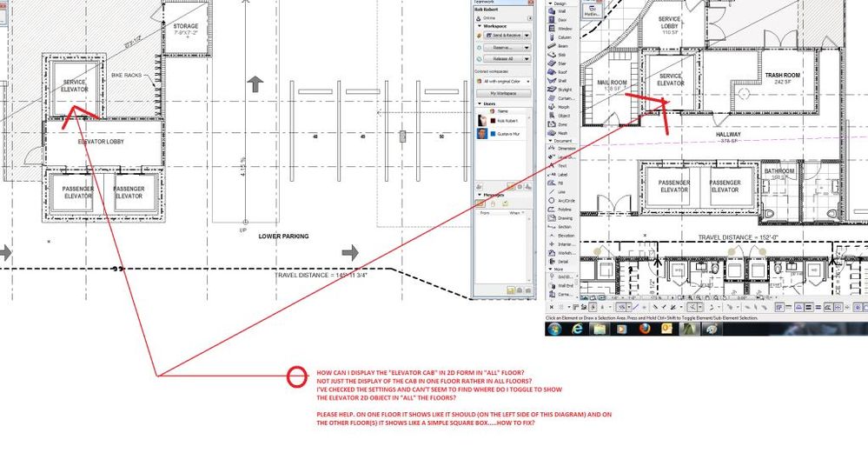868x453 pixels.
Task: Click the Reserve... button
Action: pos(503,48)
